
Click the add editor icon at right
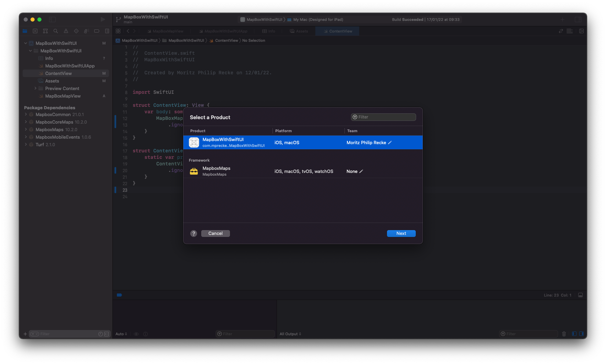tap(581, 31)
